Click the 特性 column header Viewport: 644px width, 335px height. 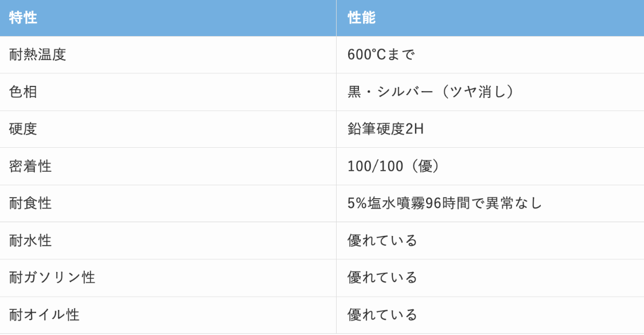[23, 18]
